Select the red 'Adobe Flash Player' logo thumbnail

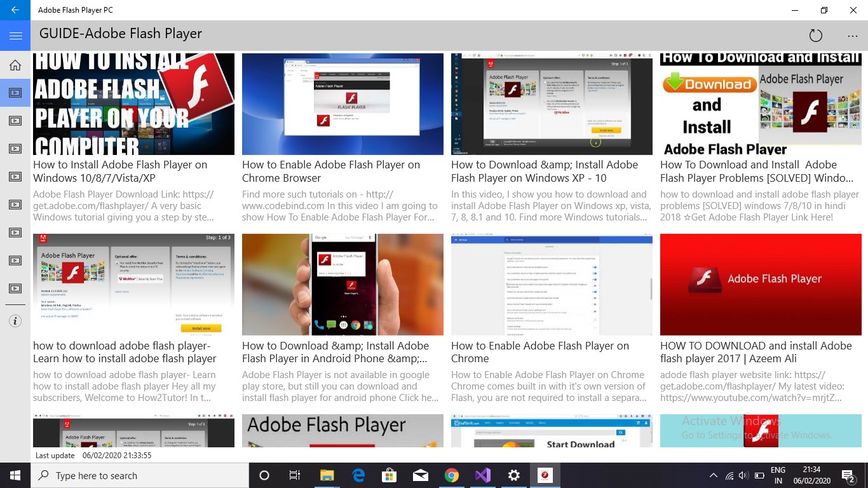[761, 285]
